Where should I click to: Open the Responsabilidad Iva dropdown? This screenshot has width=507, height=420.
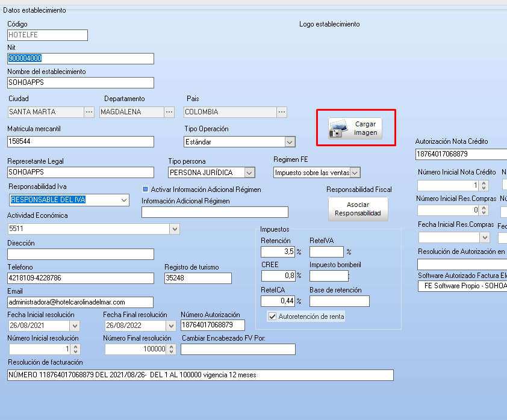point(124,200)
